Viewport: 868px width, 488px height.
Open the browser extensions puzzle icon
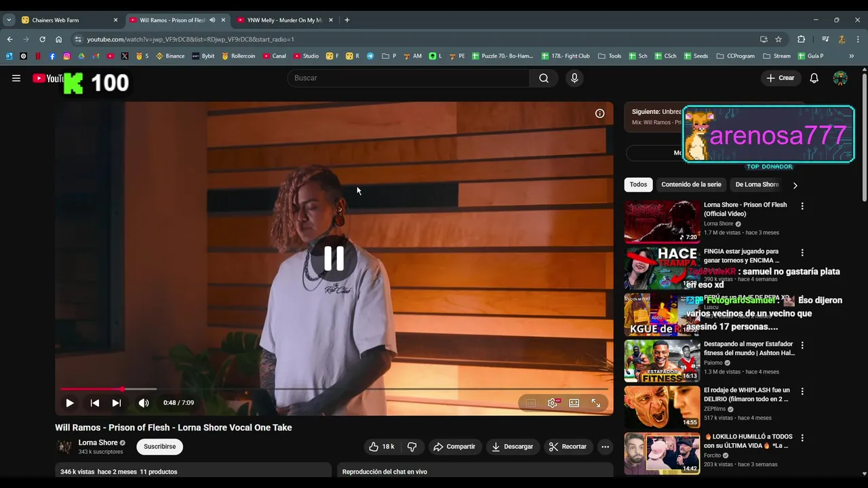tap(801, 39)
